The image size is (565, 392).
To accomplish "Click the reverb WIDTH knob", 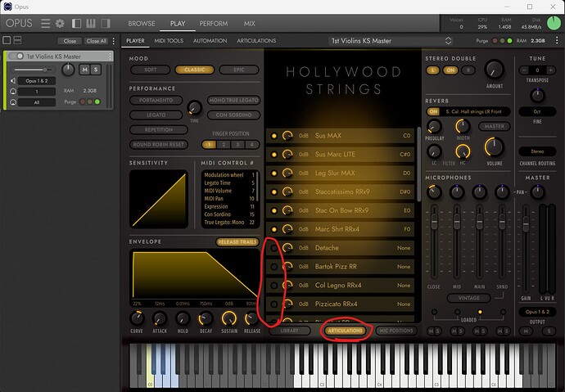I will [x=463, y=127].
